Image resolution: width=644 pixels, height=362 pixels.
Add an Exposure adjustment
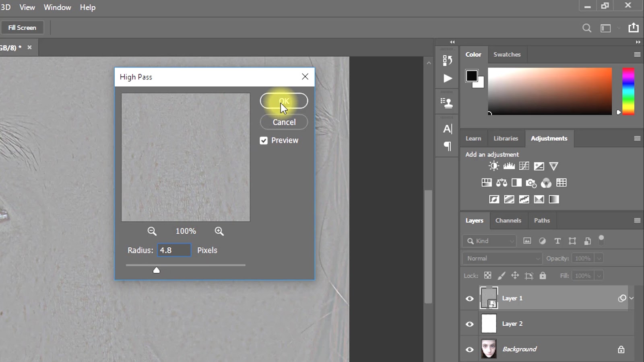coord(539,166)
